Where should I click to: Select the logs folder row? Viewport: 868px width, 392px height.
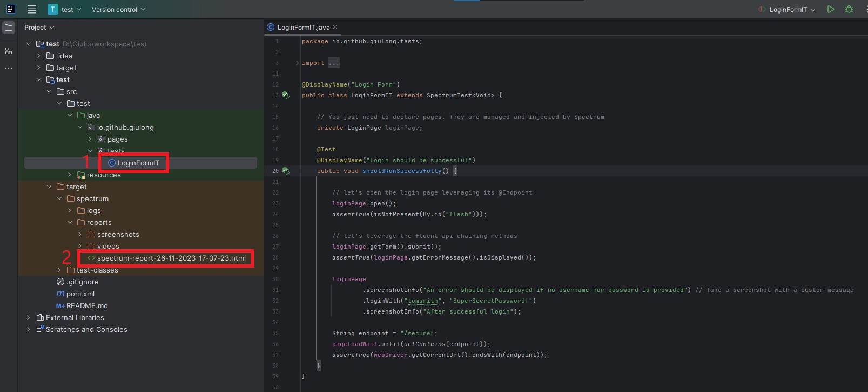140,210
